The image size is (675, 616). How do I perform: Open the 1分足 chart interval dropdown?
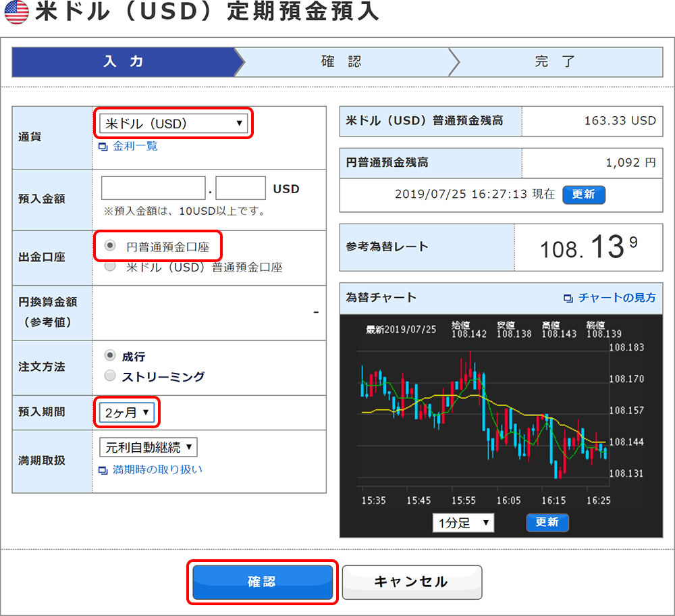(x=463, y=522)
